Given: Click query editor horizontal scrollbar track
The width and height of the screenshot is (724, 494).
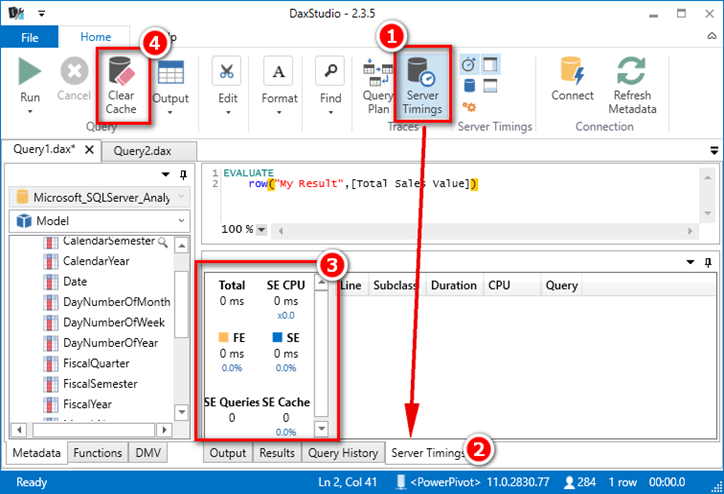Looking at the screenshot, I should pos(485,230).
